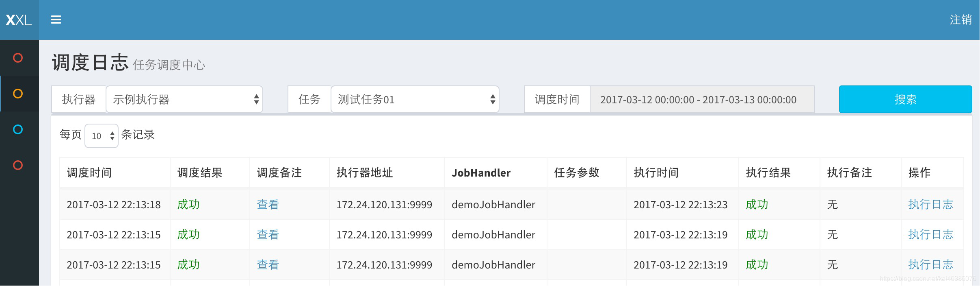980x286 pixels.
Task: Click 执行结果 成功 in the first row
Action: click(x=757, y=204)
